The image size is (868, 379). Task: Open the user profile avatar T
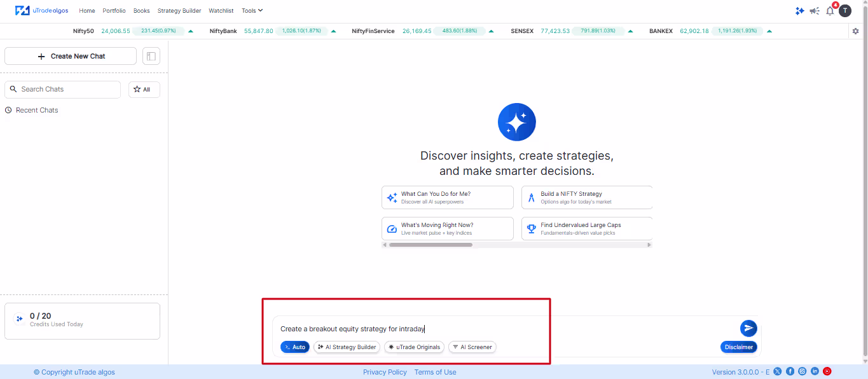(844, 11)
